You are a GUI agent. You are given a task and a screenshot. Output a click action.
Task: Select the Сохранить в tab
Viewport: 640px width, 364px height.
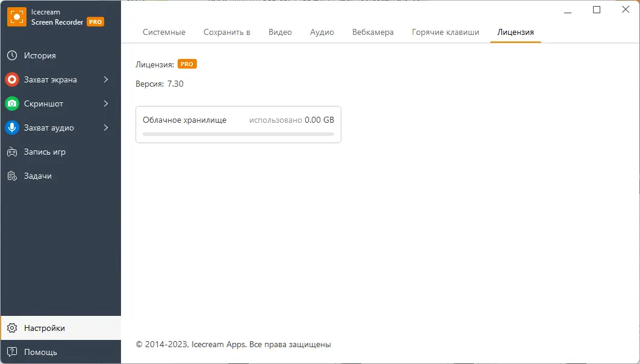coord(227,32)
